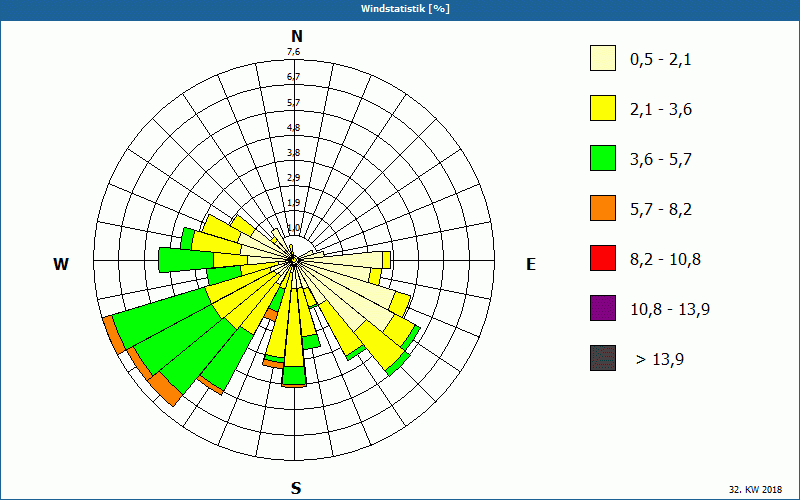Click the legend text 10,8 - 13,9
This screenshot has height=500, width=800.
tap(670, 310)
